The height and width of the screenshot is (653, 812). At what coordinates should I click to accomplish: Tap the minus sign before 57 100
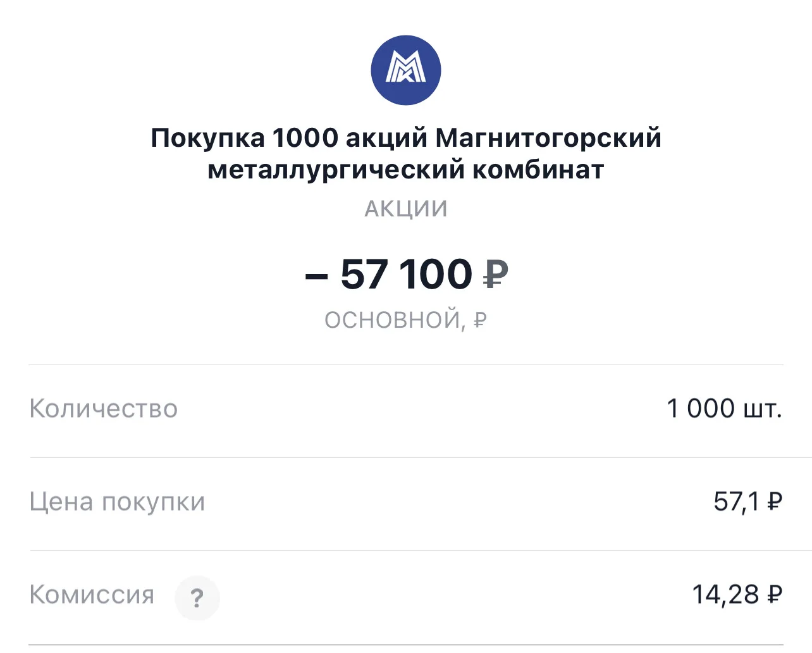point(316,277)
